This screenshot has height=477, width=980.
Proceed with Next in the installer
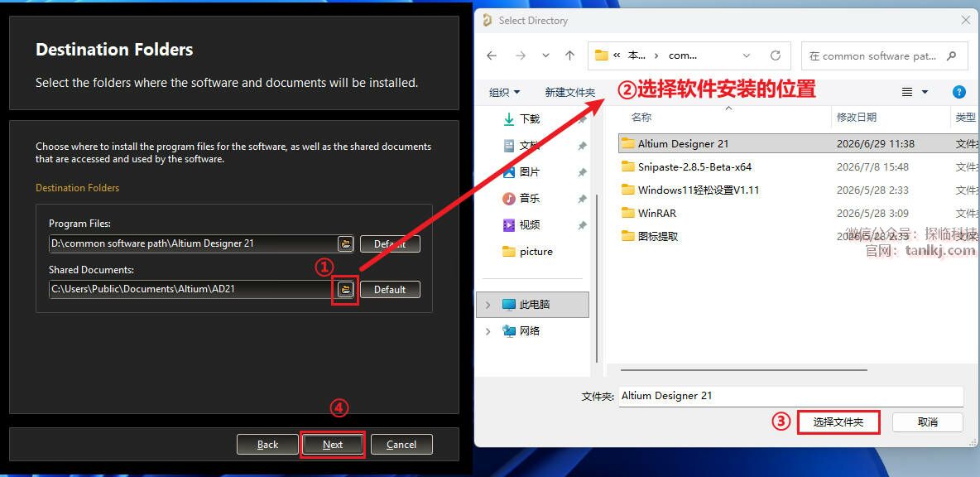click(x=333, y=445)
